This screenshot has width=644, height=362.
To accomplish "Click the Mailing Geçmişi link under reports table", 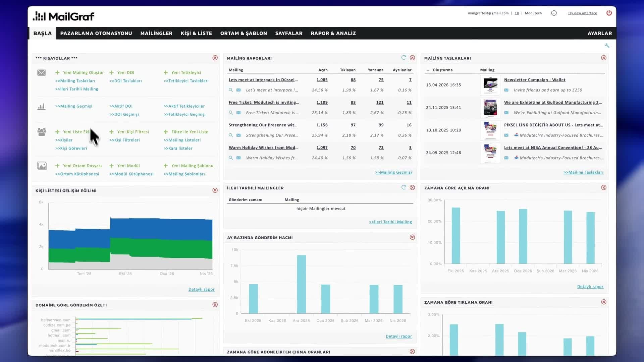I will point(393,172).
